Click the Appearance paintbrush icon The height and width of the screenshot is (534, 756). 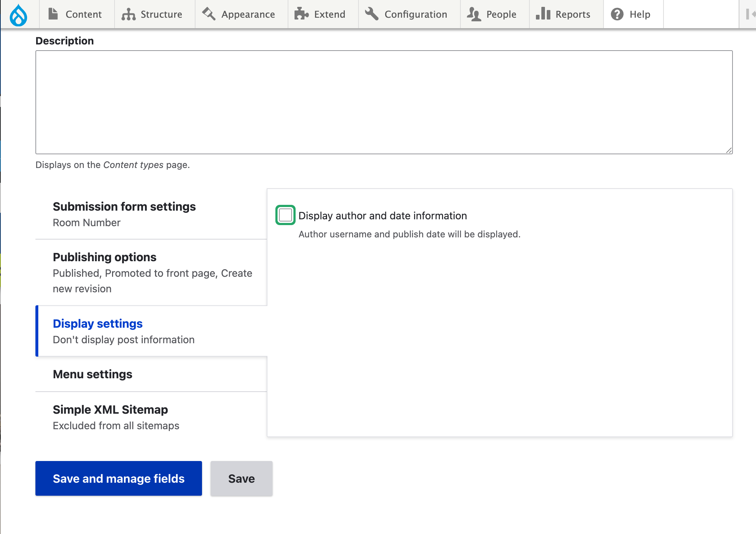pyautogui.click(x=209, y=14)
